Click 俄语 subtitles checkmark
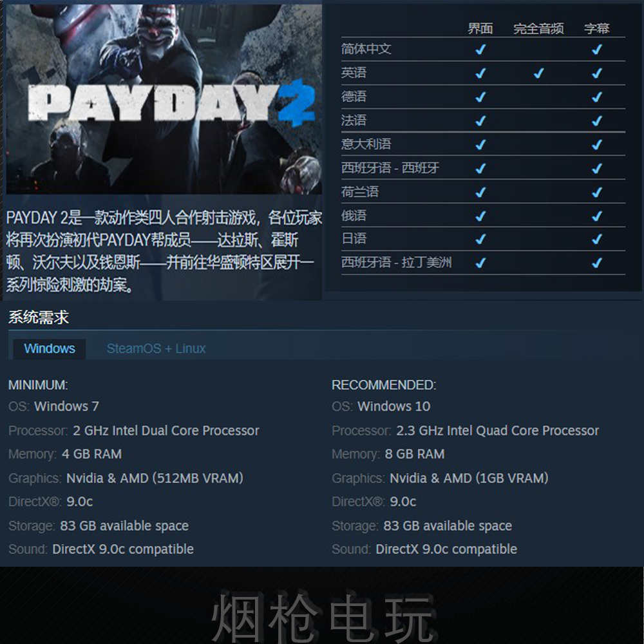This screenshot has height=644, width=644. [596, 216]
